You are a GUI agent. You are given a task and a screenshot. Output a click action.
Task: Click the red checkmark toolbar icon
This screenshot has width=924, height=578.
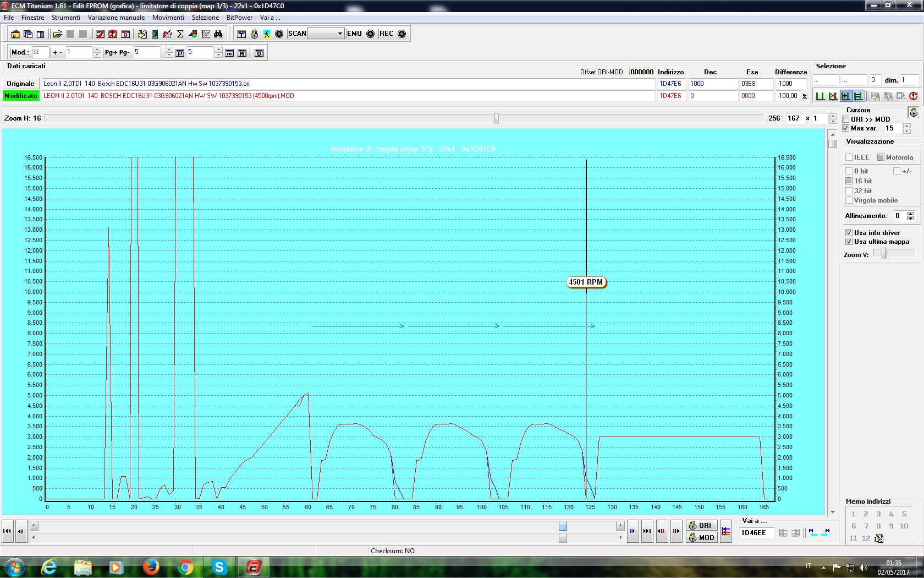tap(100, 34)
